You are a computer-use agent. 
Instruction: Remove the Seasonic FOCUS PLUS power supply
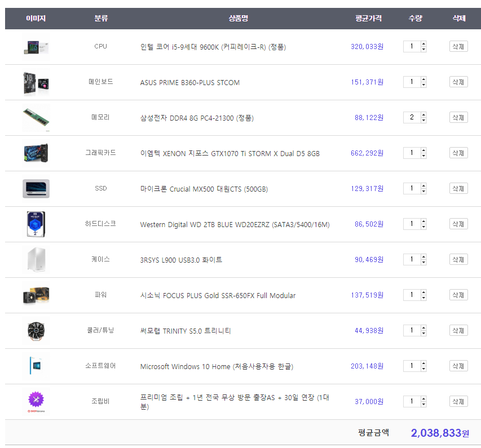coord(458,295)
